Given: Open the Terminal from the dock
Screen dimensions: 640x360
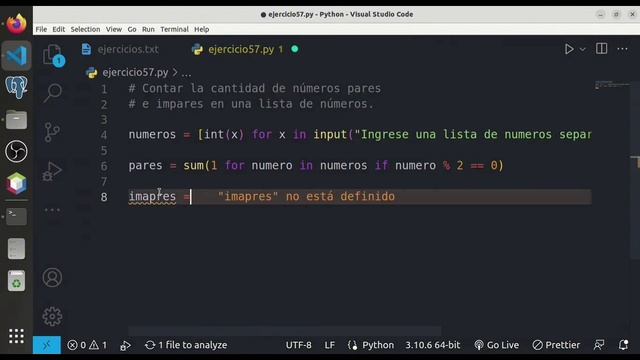Looking at the screenshot, I should coord(16,216).
